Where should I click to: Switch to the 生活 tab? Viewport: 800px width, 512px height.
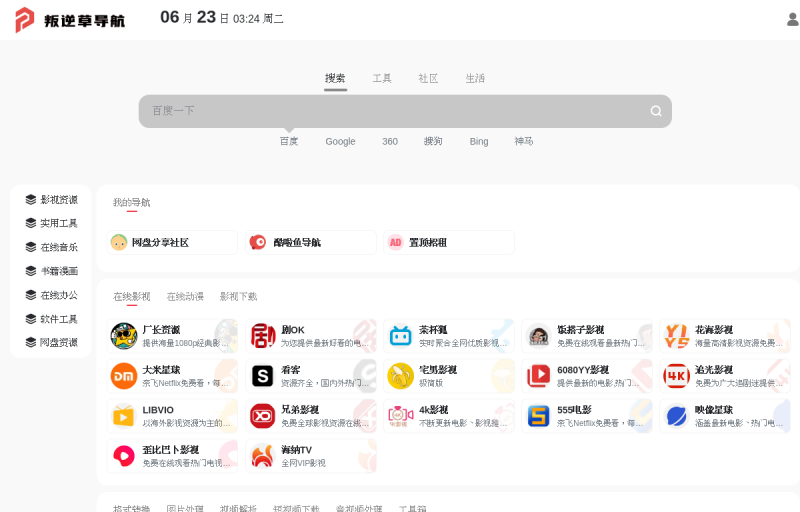(x=475, y=78)
